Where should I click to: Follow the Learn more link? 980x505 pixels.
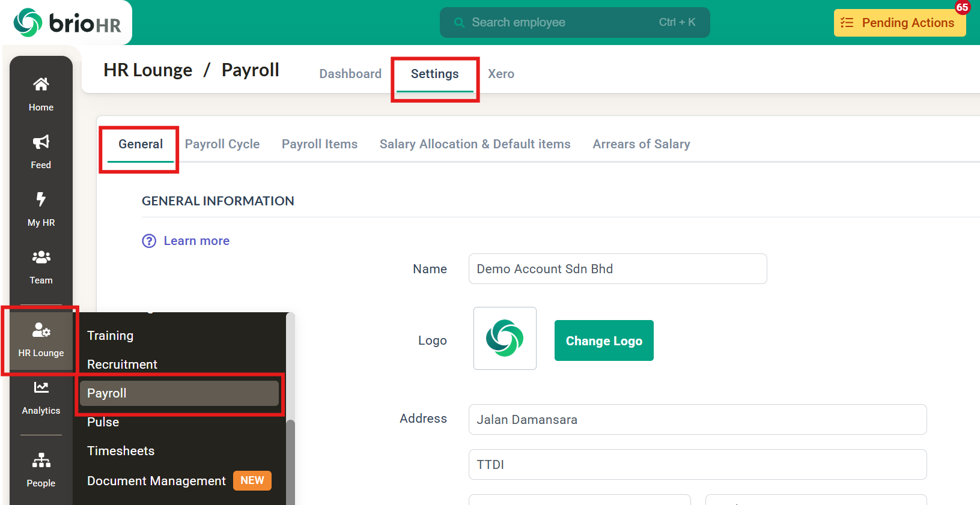pyautogui.click(x=196, y=241)
